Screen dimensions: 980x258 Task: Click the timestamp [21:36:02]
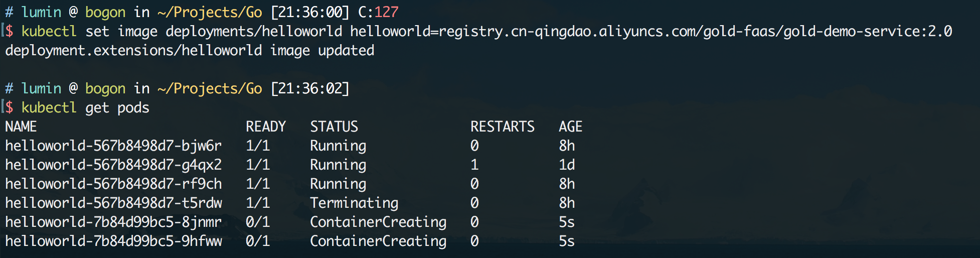[x=310, y=88]
